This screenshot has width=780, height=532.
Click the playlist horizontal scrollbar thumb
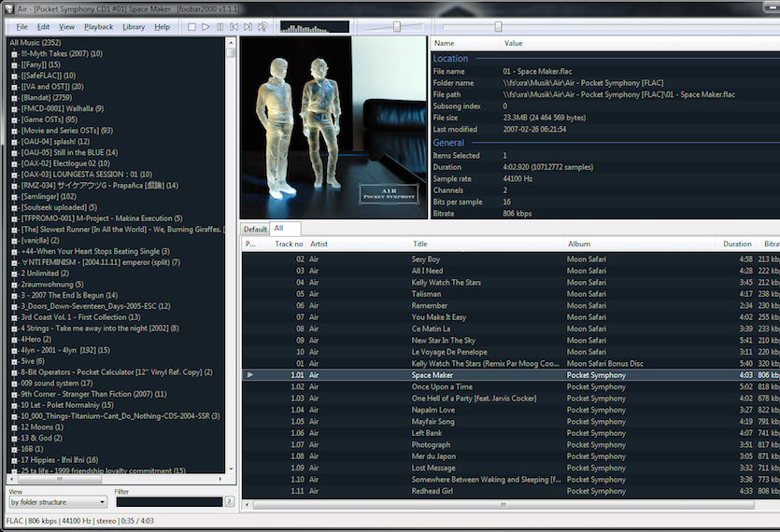pos(503,505)
